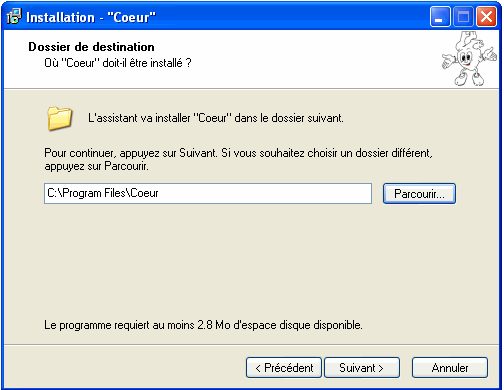Open folder browser with Parcourir button
The width and height of the screenshot is (504, 390).
pos(419,193)
